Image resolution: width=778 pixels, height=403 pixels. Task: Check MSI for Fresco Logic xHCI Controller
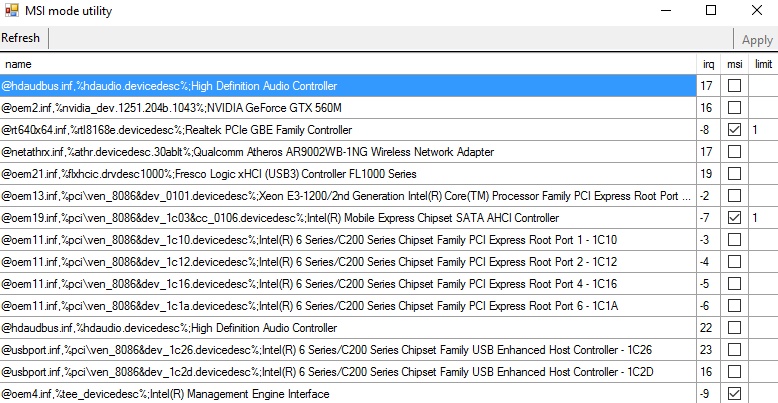(734, 174)
